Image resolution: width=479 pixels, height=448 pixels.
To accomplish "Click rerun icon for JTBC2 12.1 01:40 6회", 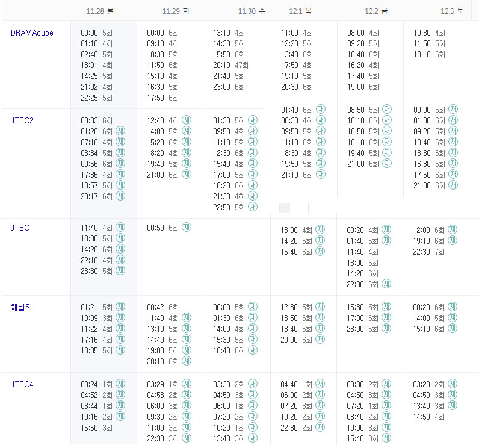I will [x=321, y=109].
